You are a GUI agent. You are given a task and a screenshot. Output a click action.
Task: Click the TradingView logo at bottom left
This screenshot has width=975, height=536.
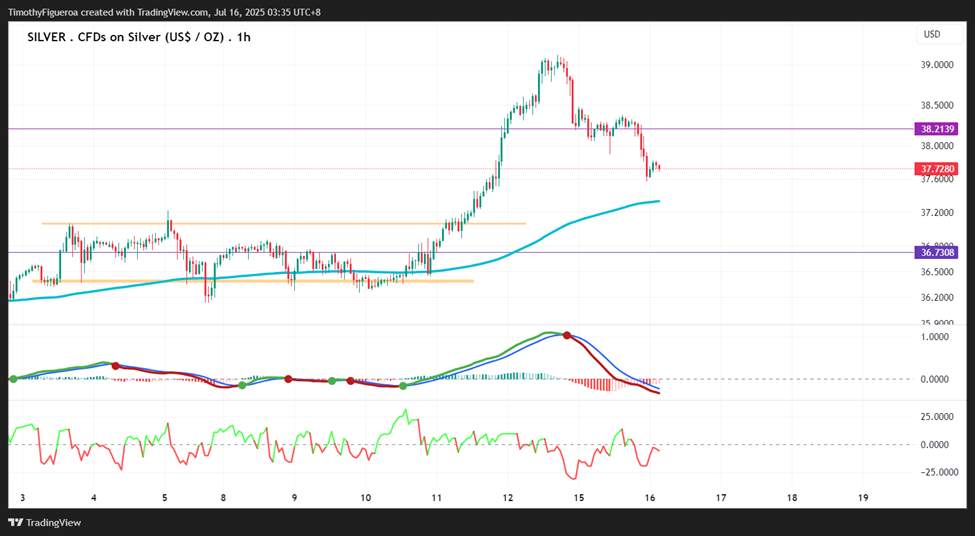click(44, 522)
